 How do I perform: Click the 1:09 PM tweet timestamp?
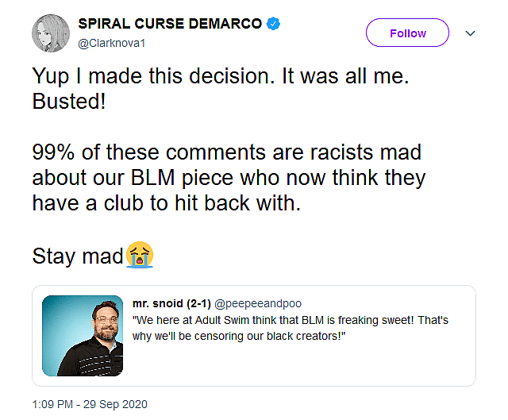pyautogui.click(x=55, y=404)
